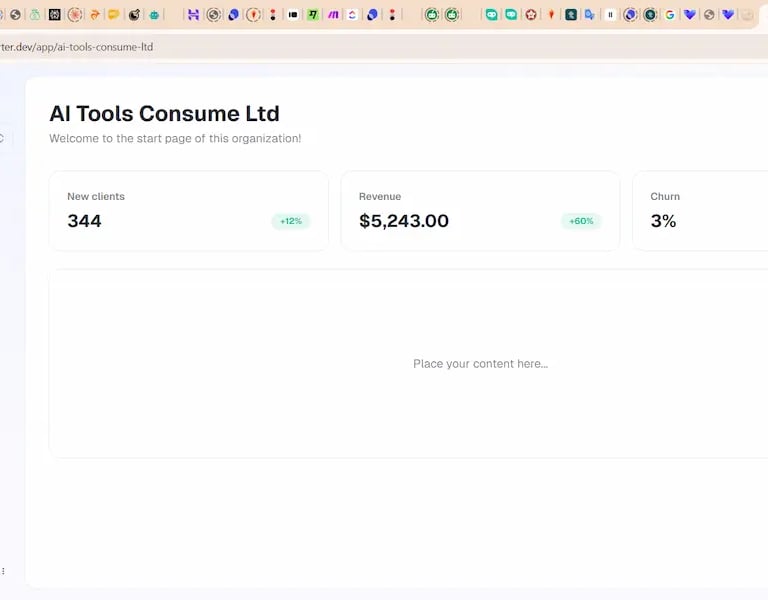Select the New clients stat card
This screenshot has height=600, width=768.
188,210
